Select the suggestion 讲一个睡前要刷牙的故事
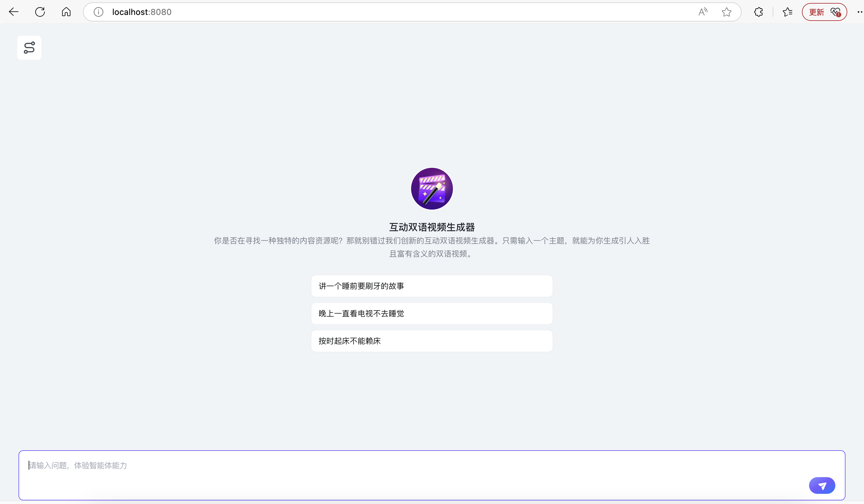 click(432, 286)
